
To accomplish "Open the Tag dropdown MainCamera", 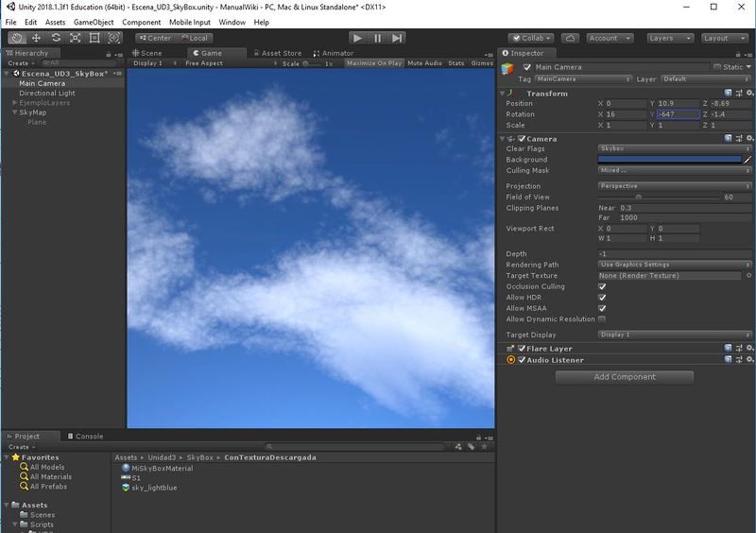I will coord(583,78).
